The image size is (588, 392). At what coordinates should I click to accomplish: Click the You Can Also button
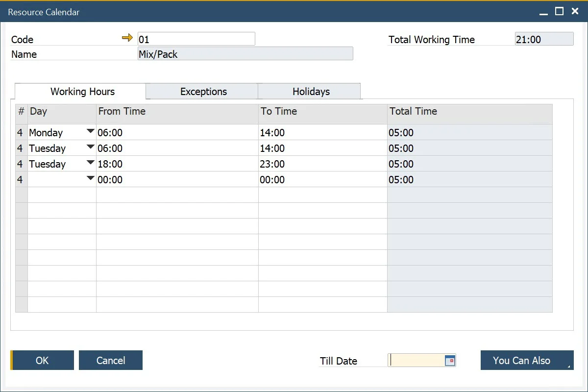(521, 360)
